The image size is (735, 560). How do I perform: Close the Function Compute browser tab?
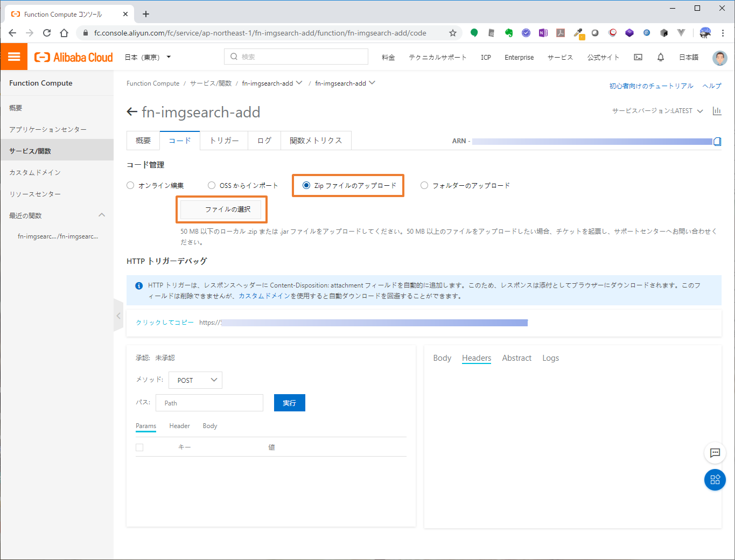[x=125, y=15]
